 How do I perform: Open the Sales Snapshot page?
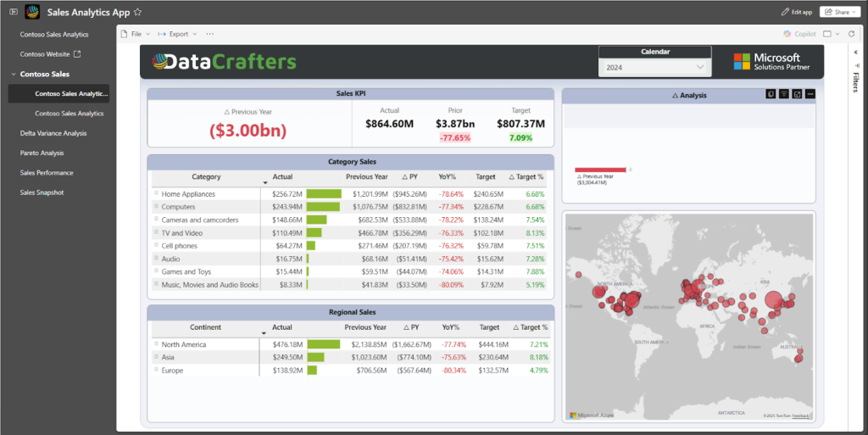(x=42, y=192)
